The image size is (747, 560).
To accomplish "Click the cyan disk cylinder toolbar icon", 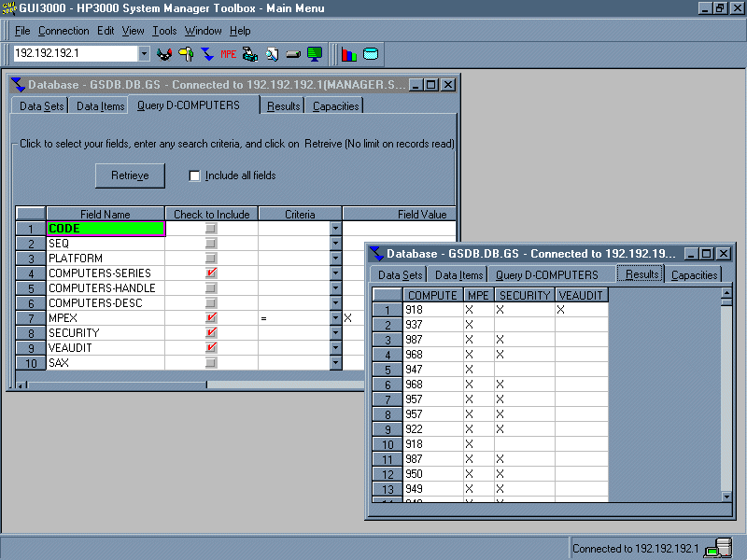I will coord(371,54).
